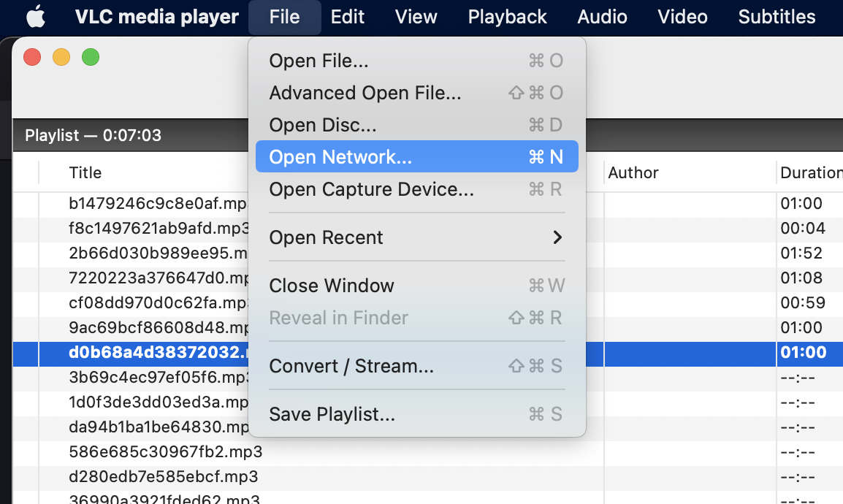The width and height of the screenshot is (843, 504).
Task: Click the green zoom window button
Action: pyautogui.click(x=91, y=57)
